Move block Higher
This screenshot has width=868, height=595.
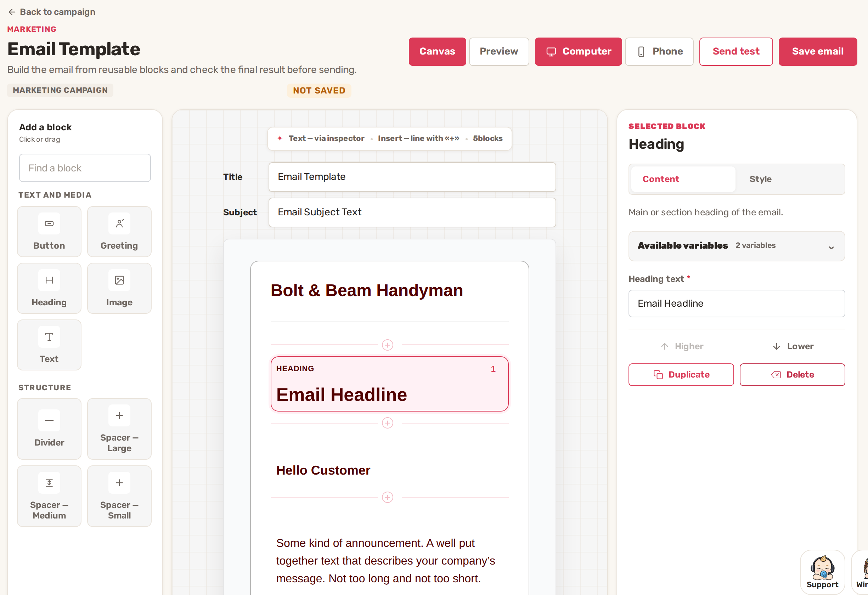point(682,346)
